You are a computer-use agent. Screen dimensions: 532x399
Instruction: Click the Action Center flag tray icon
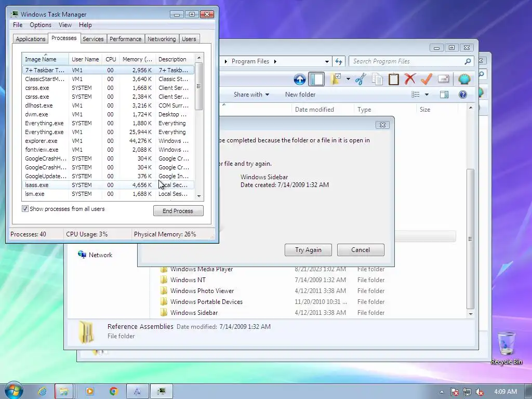[455, 392]
